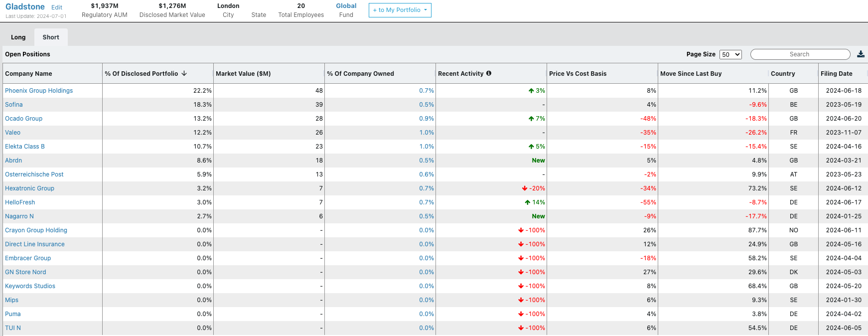
Task: Sort by Move Since Last Buy header
Action: 691,74
